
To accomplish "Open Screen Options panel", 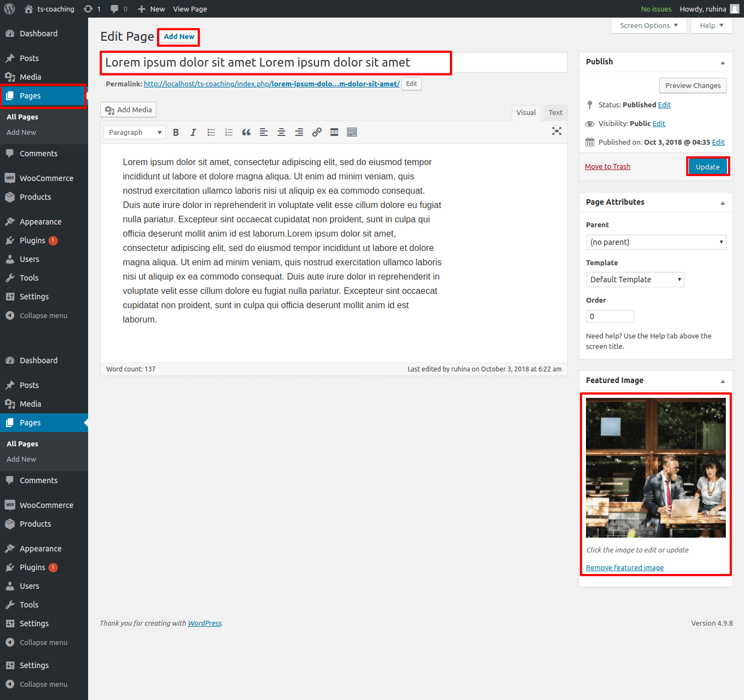I will pyautogui.click(x=649, y=26).
